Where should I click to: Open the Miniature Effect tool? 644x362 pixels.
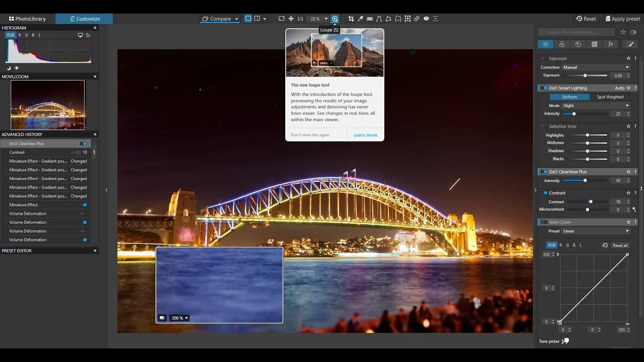(x=436, y=19)
